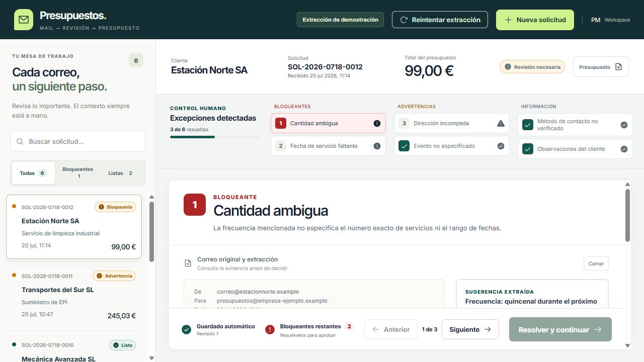Image resolution: width=644 pixels, height=362 pixels.
Task: Click the Listo badge on the Mecánica Avanzada card
Action: [123, 345]
